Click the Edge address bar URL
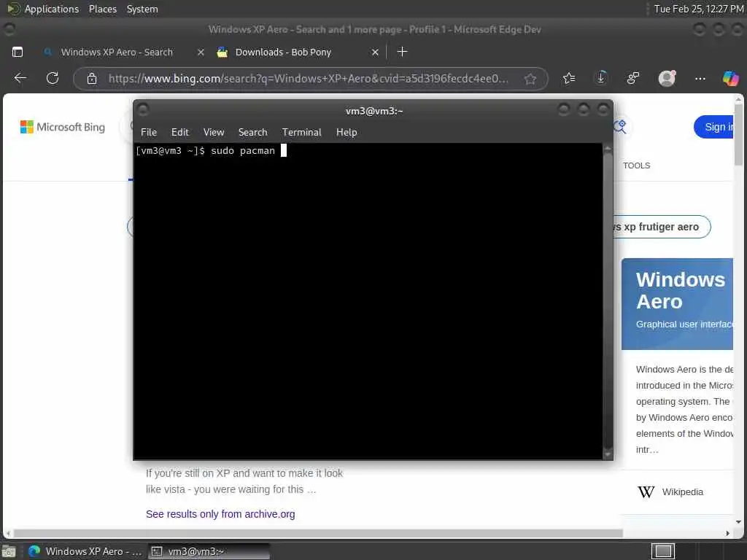 [308, 79]
